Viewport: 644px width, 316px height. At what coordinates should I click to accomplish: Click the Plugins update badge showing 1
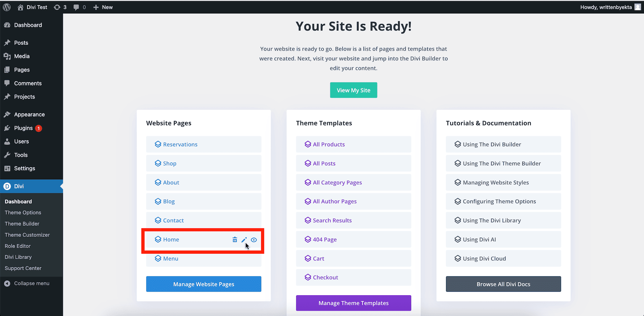point(39,128)
